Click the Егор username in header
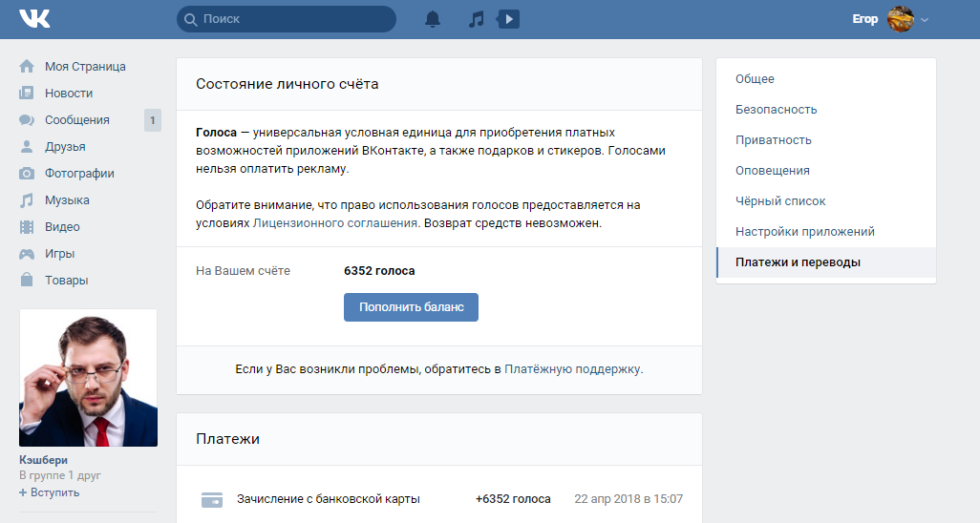This screenshot has height=523, width=980. pos(865,19)
